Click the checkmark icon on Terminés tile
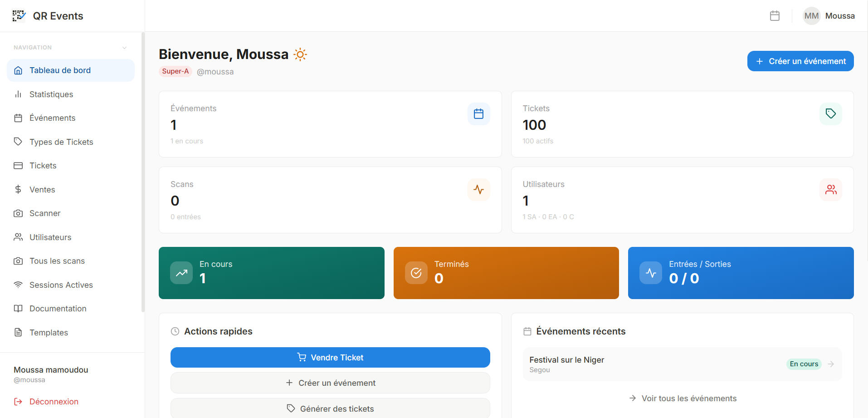 (x=416, y=273)
